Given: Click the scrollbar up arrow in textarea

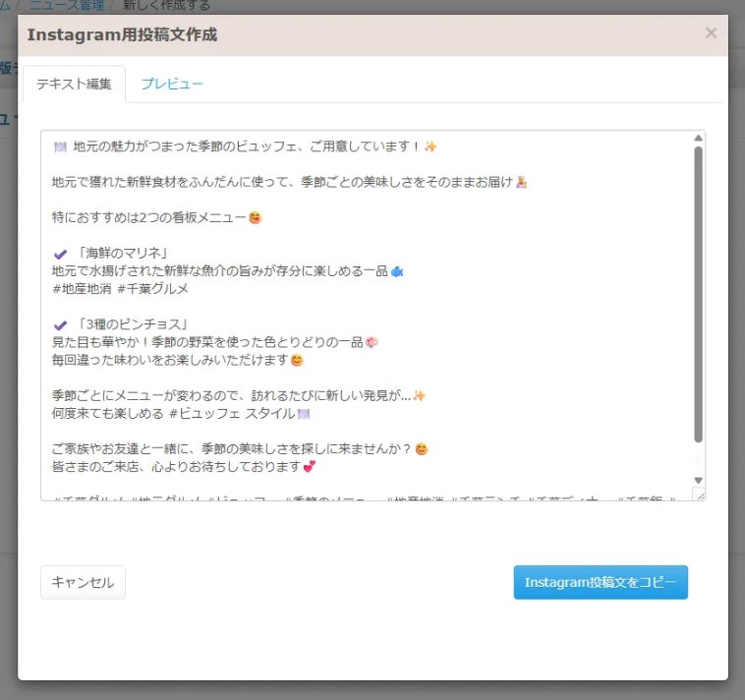Looking at the screenshot, I should click(698, 138).
